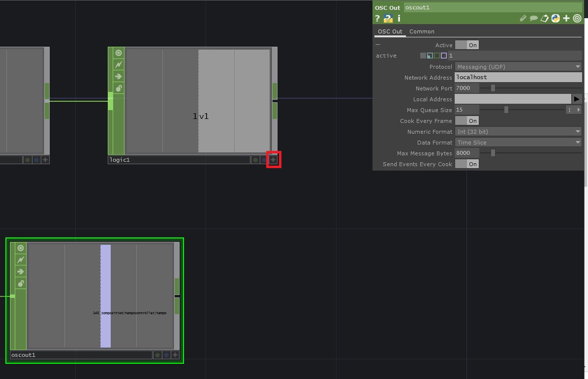588x379 pixels.
Task: Open the Protocol dropdown
Action: [x=518, y=67]
